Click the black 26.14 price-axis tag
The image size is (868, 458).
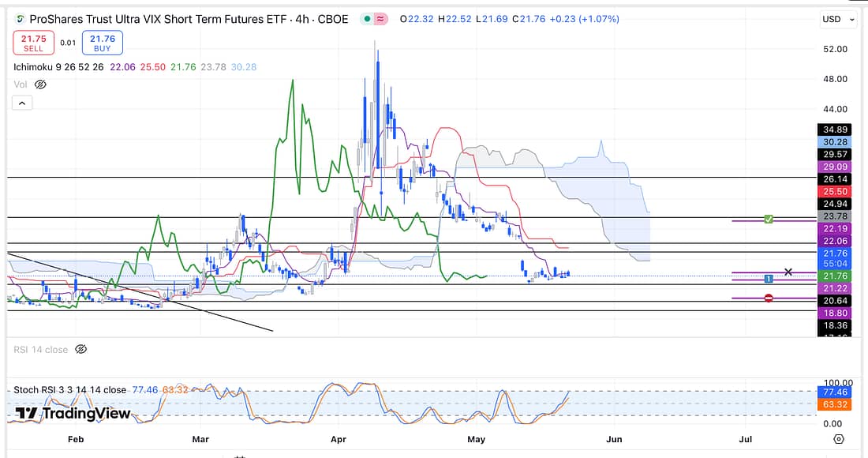coord(836,179)
